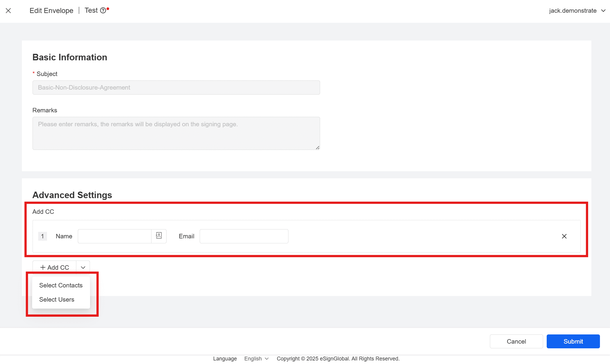Open the contacts address book icon in Name field

159,236
